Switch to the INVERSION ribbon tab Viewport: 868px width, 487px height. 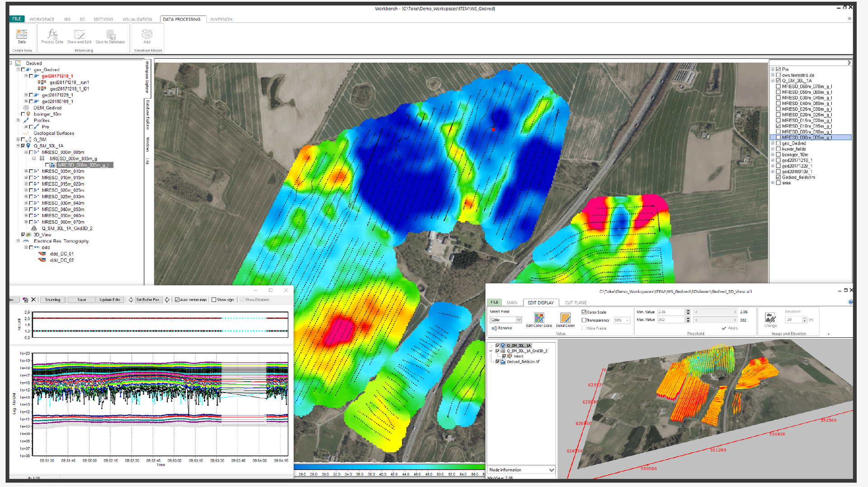coord(221,19)
